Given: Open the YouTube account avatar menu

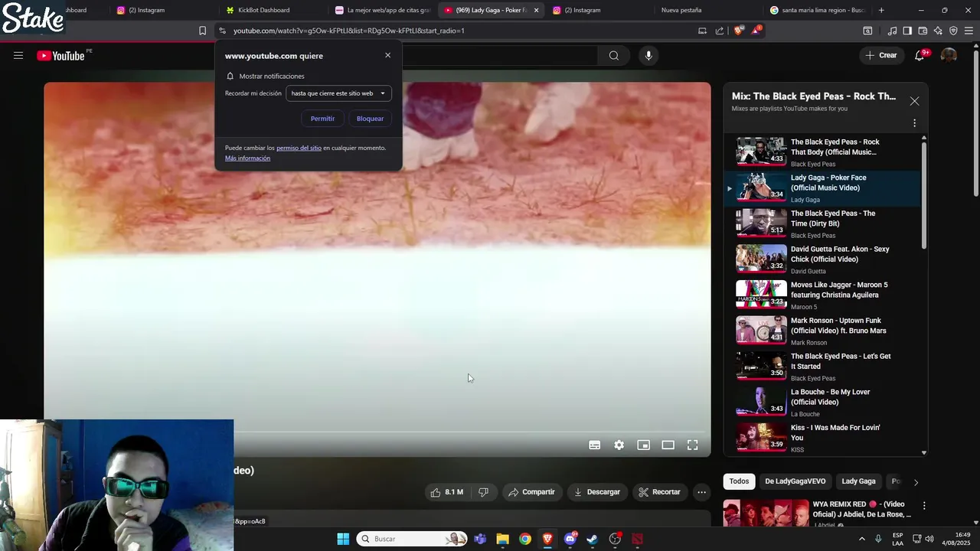Looking at the screenshot, I should click(949, 55).
